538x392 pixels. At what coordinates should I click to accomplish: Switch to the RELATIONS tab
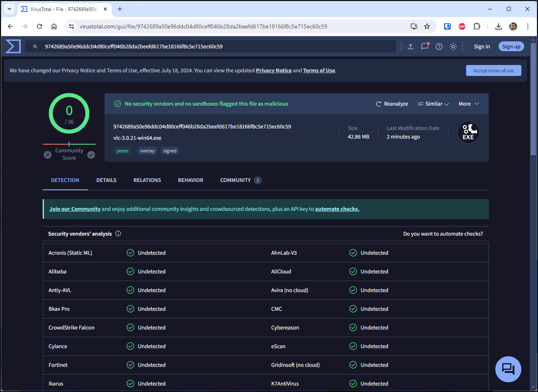(147, 180)
